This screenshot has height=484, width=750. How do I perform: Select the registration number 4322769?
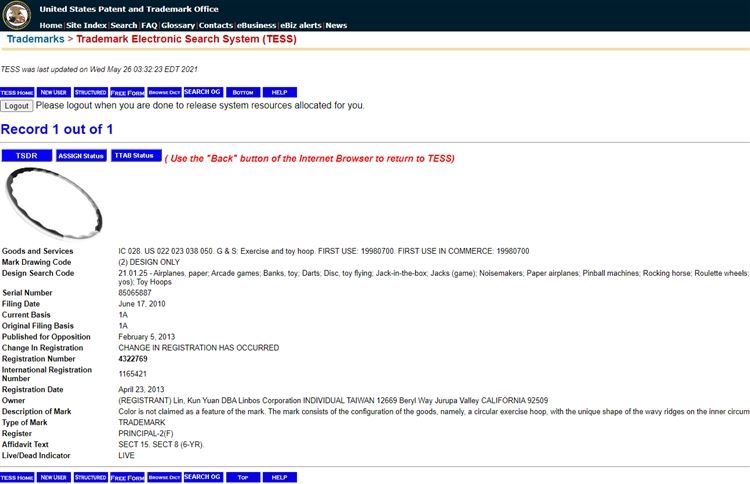(133, 359)
